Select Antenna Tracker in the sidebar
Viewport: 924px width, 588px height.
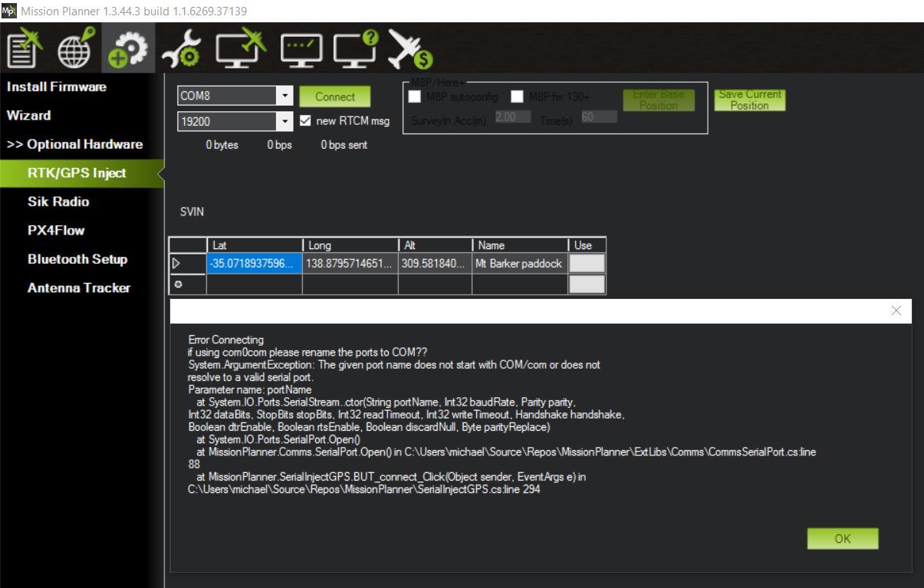[x=79, y=288]
